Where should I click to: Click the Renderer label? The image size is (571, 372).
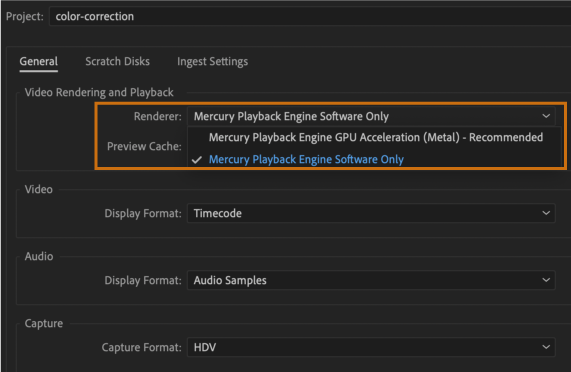tap(158, 116)
